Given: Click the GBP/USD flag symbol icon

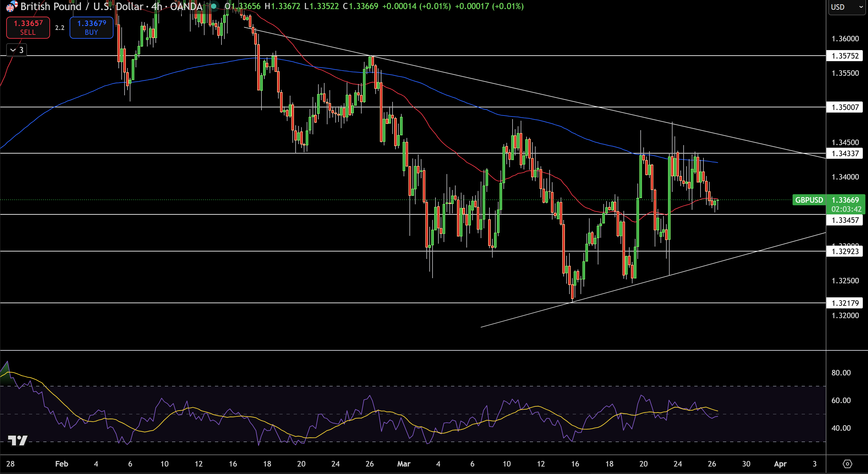Looking at the screenshot, I should [11, 6].
